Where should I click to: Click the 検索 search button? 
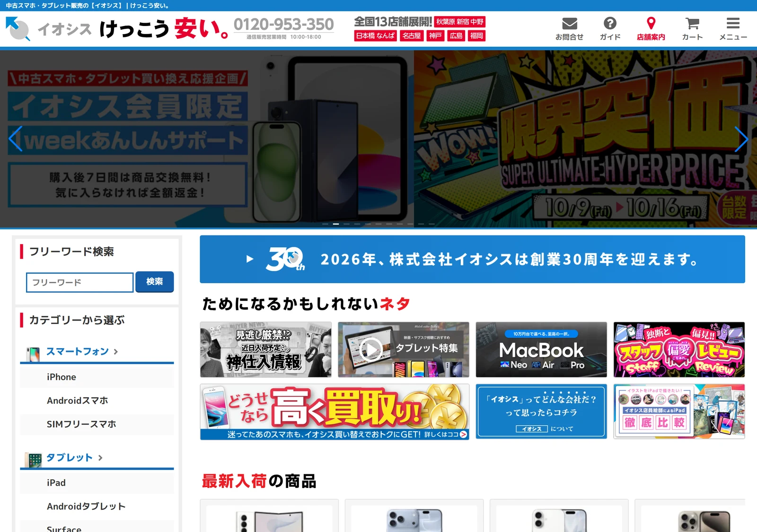[155, 282]
